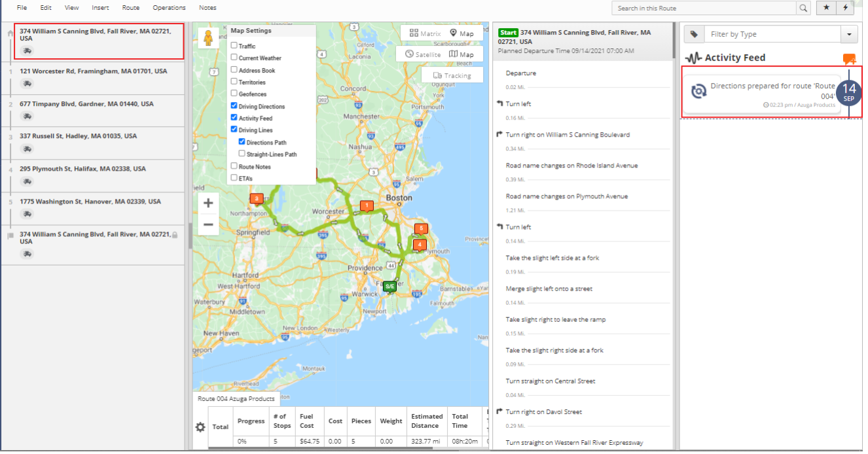Click the Street View pegman icon
This screenshot has height=454, width=868.
tap(209, 39)
